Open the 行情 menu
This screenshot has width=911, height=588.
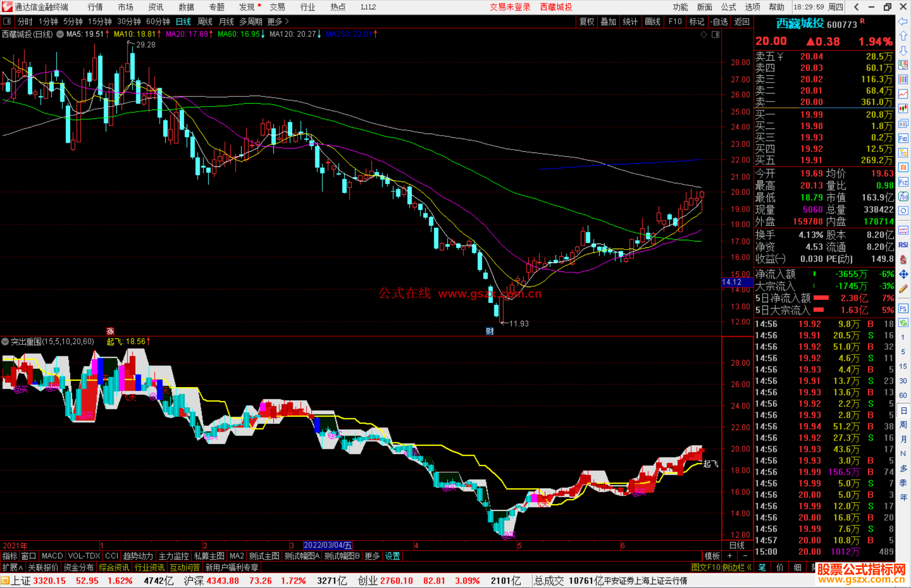click(95, 7)
